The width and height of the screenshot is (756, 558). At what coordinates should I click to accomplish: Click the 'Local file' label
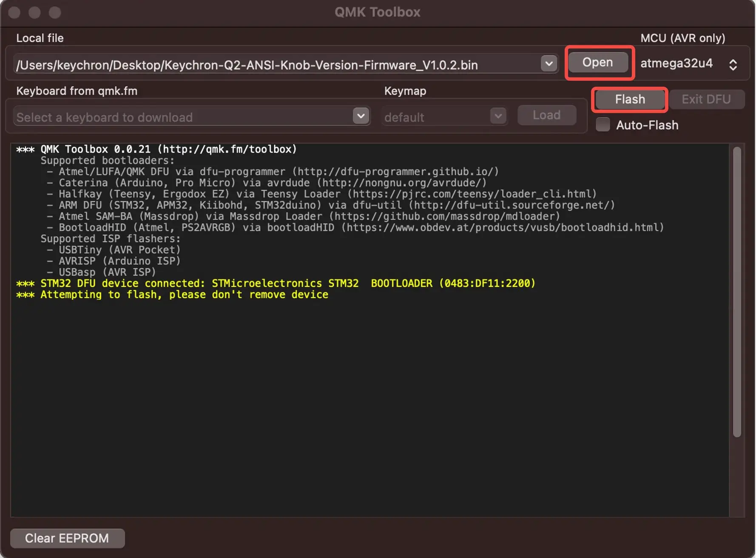[x=40, y=38]
